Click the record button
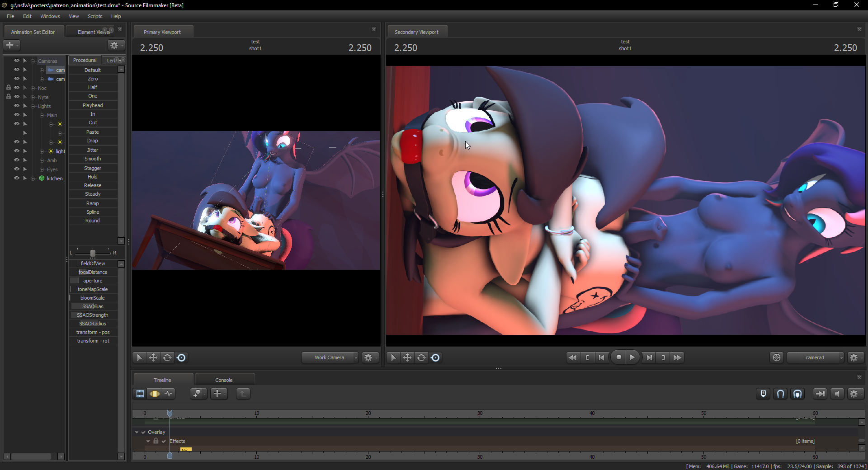 (x=618, y=357)
